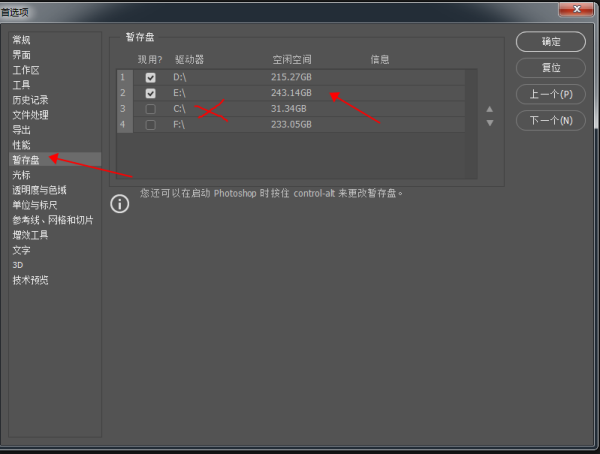
Task: Uncheck the E:\ scratch disk checkbox
Action: (150, 93)
